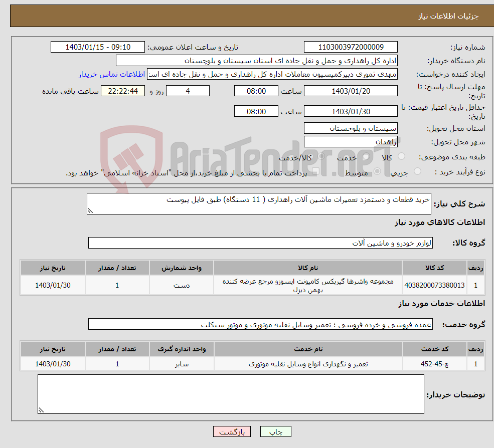Click the delivery city field زاهدان
This screenshot has height=448, width=494.
pyautogui.click(x=351, y=142)
